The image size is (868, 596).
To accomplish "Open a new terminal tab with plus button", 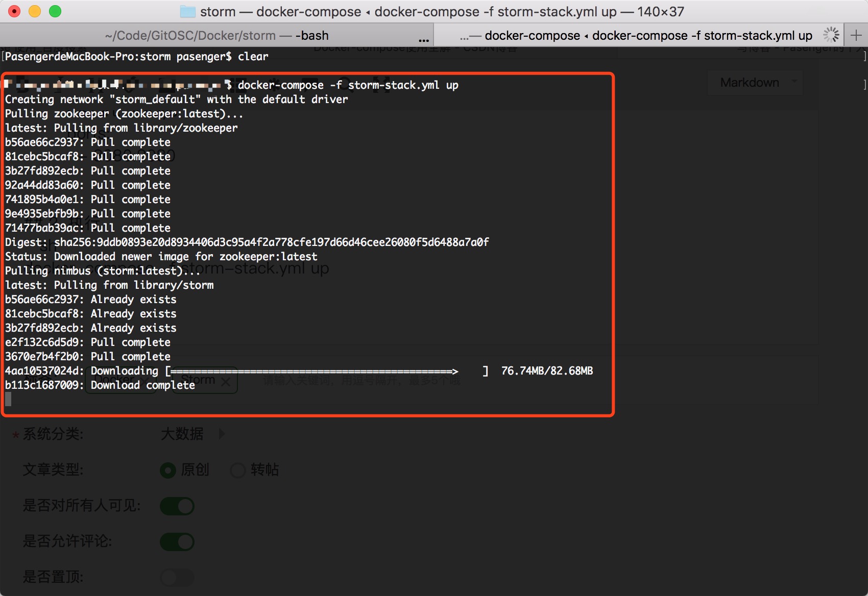I will click(x=856, y=36).
